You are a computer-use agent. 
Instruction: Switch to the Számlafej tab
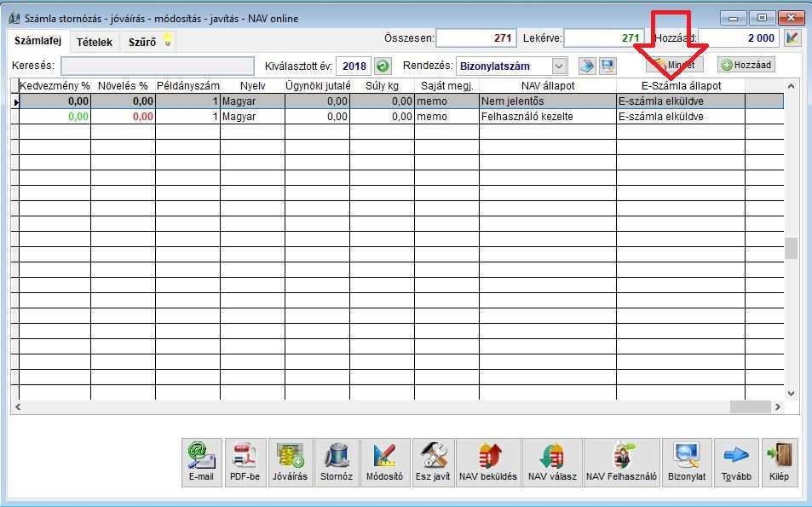[x=37, y=41]
